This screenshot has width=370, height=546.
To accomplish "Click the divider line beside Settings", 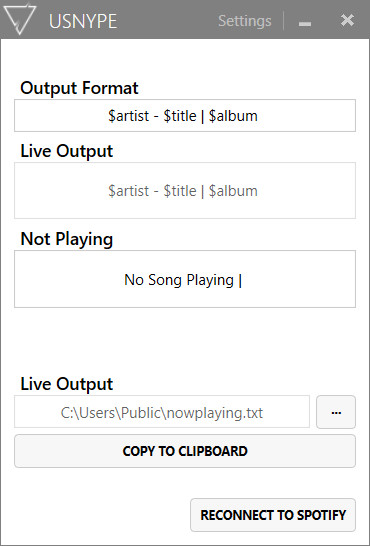I will (x=284, y=21).
